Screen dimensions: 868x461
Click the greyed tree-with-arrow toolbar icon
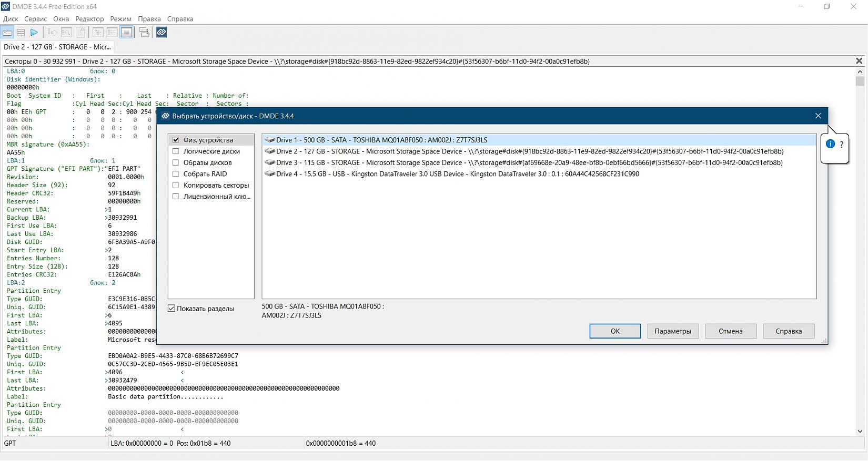(x=52, y=33)
